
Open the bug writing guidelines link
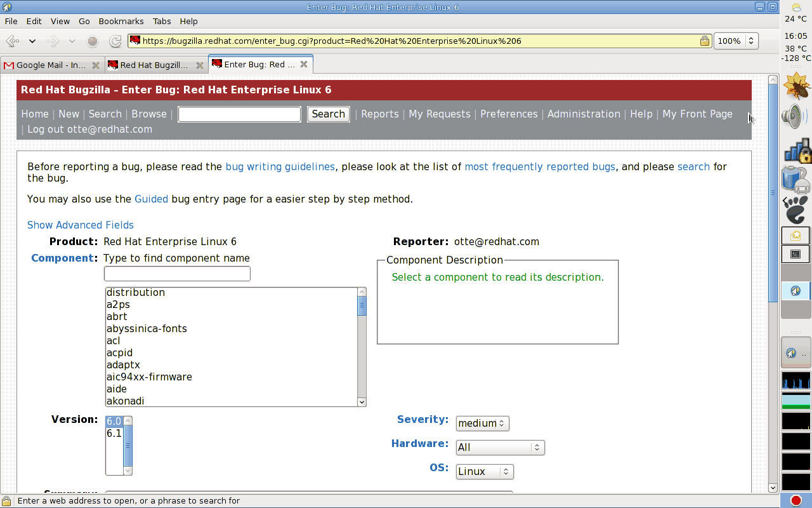[280, 167]
